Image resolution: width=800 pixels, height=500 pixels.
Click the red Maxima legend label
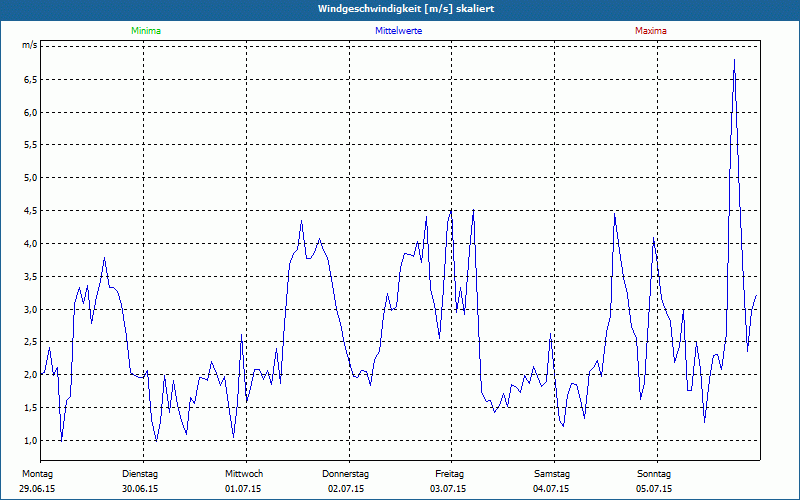click(651, 31)
